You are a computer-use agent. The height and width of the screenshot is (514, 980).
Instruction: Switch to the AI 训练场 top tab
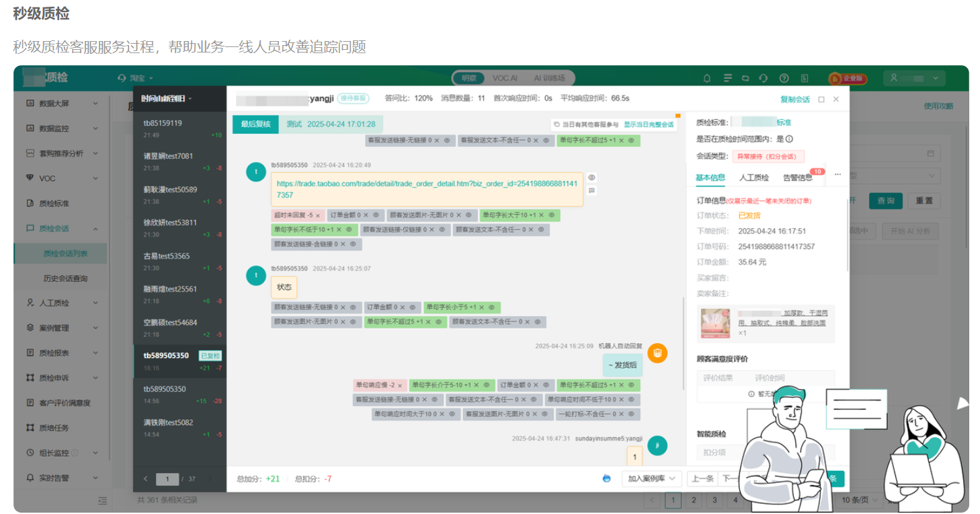point(549,78)
